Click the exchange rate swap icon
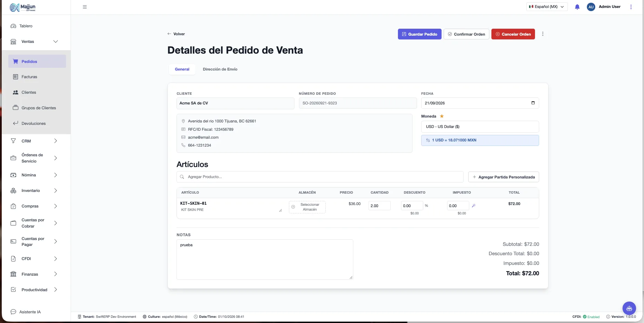644x323 pixels. point(428,140)
